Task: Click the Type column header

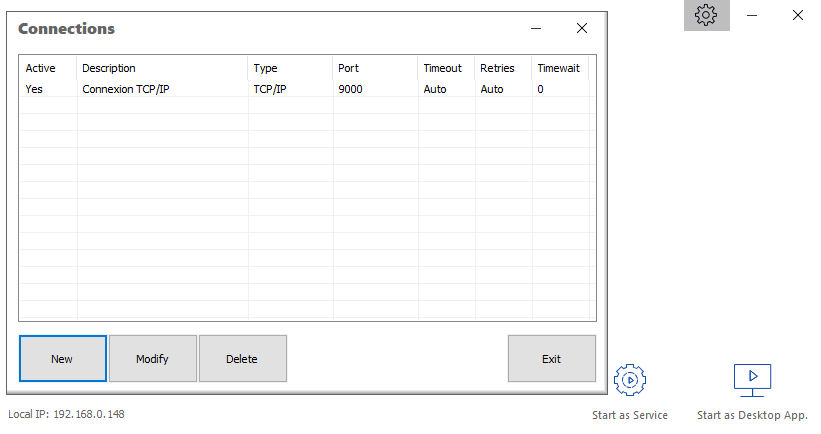Action: click(289, 68)
